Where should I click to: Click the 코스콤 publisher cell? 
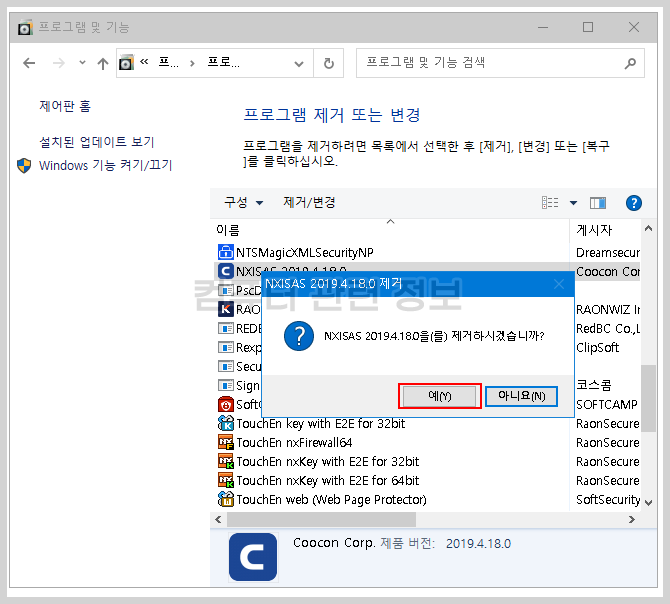pyautogui.click(x=594, y=385)
